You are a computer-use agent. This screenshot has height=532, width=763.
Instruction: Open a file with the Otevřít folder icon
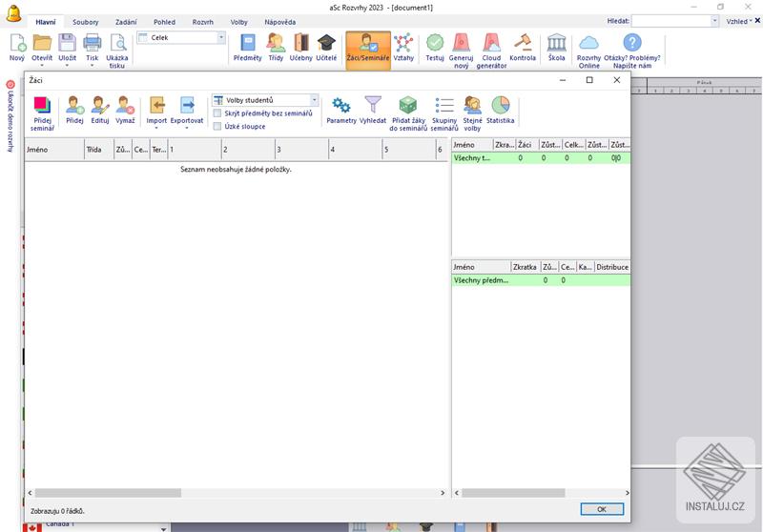42,44
